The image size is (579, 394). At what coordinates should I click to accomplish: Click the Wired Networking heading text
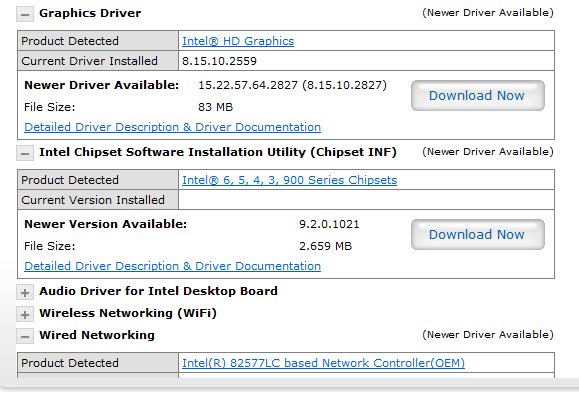pos(97,335)
